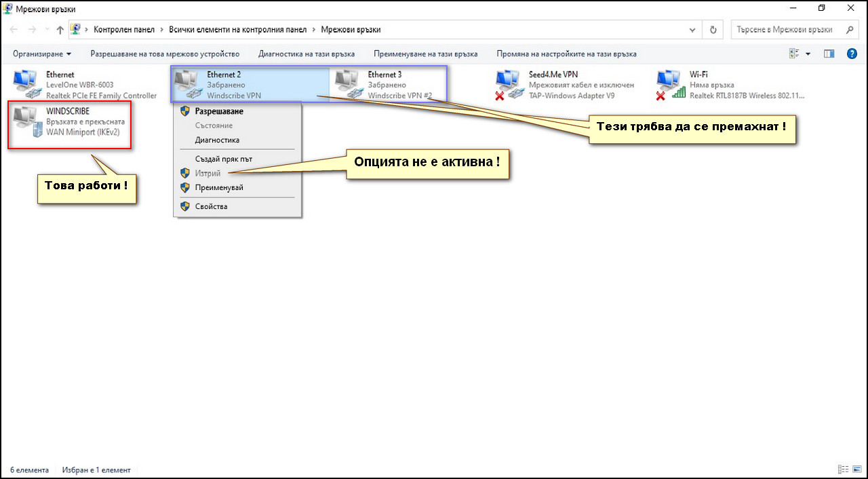Select the WINDSCRIBE WAN Miniport connection icon
Image resolution: width=868 pixels, height=479 pixels.
(27, 121)
